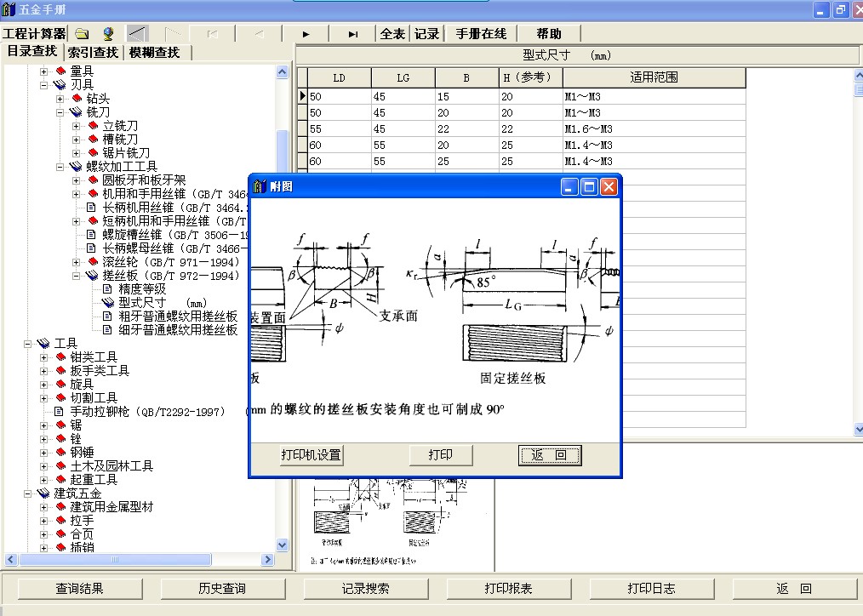This screenshot has width=863, height=616.
Task: Click the open book icon beside 刃具
Action: [60, 85]
